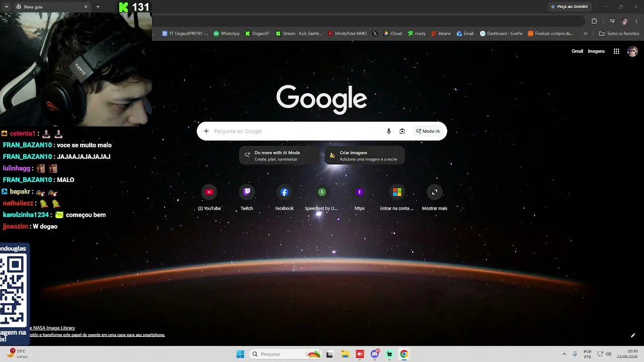
Task: Open a new tab with the plus button
Action: pos(98,7)
